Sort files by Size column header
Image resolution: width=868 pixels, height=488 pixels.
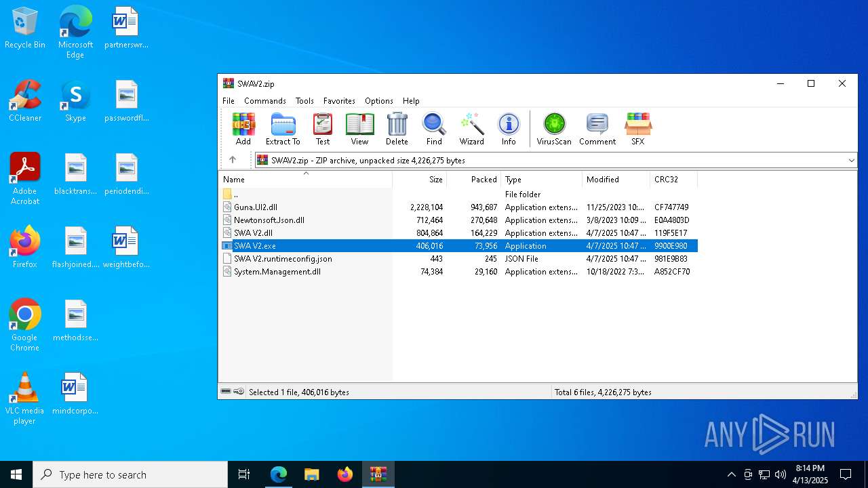click(420, 180)
